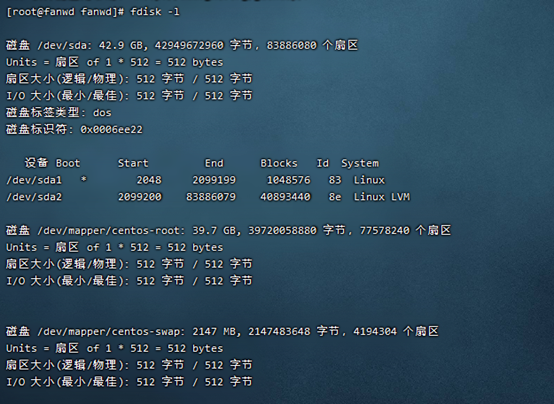Click the /dev/sda2 device name
Image resolution: width=554 pixels, height=404 pixels.
(x=34, y=197)
